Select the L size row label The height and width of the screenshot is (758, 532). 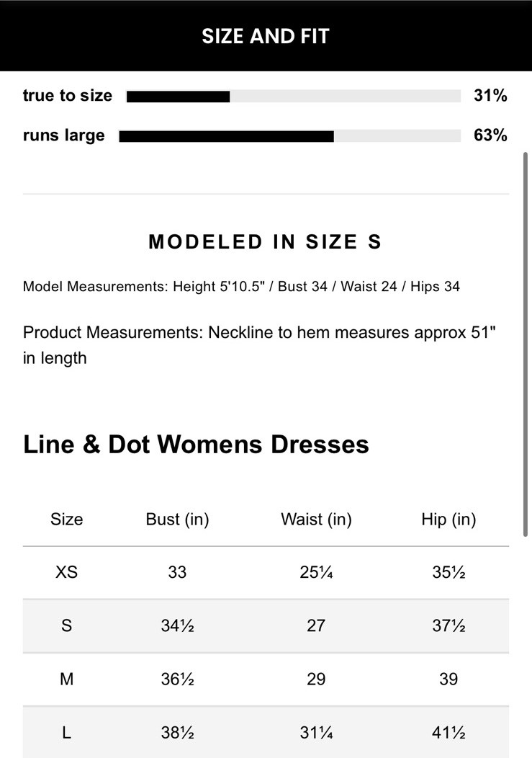[x=66, y=733]
